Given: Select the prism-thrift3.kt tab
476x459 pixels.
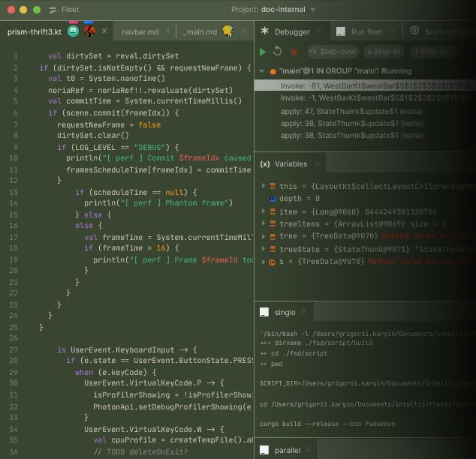Looking at the screenshot, I should tap(35, 31).
